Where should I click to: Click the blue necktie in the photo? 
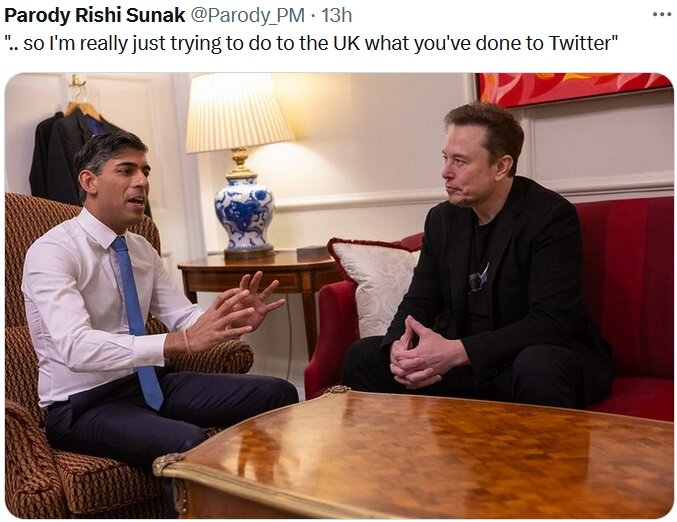pos(137,322)
